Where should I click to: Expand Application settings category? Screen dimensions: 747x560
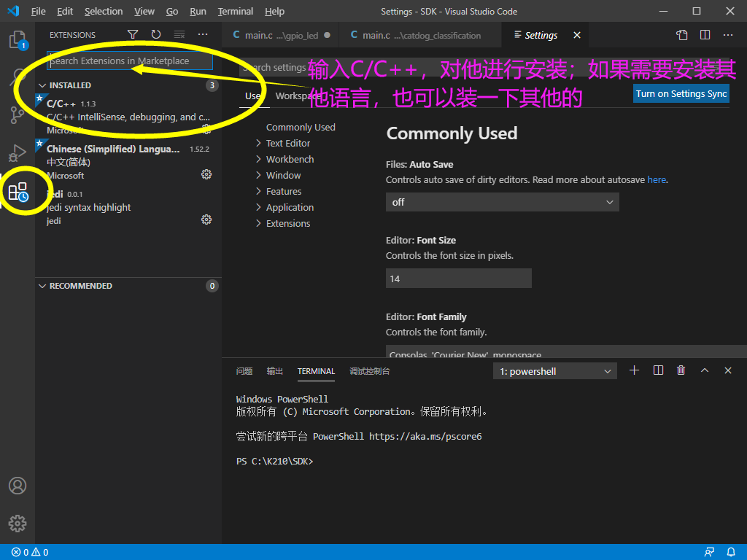pos(290,208)
